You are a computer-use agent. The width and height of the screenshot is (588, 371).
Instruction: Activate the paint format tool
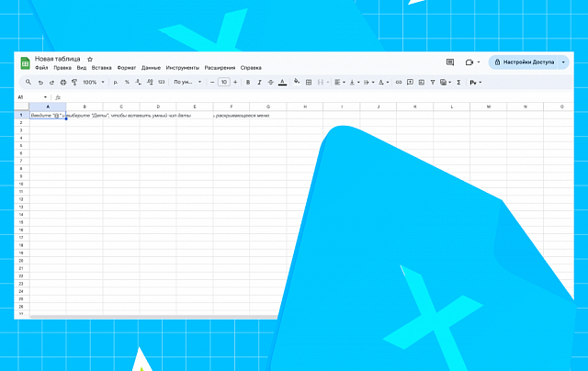click(x=74, y=83)
